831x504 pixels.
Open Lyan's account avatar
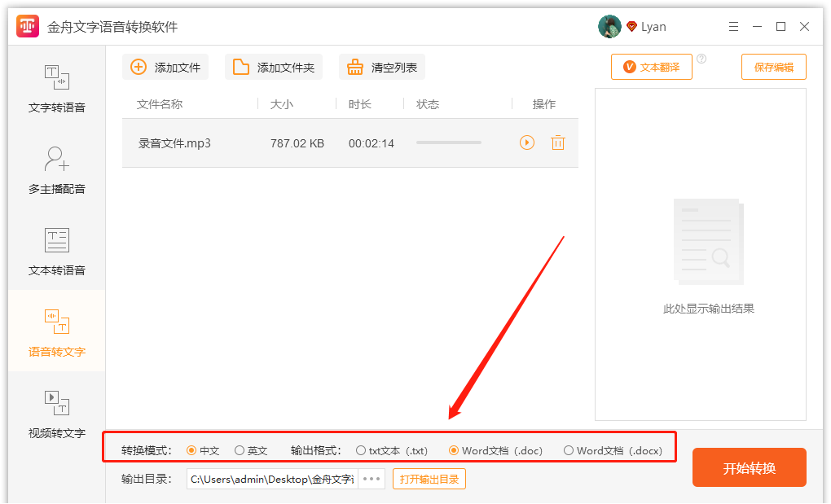point(609,25)
